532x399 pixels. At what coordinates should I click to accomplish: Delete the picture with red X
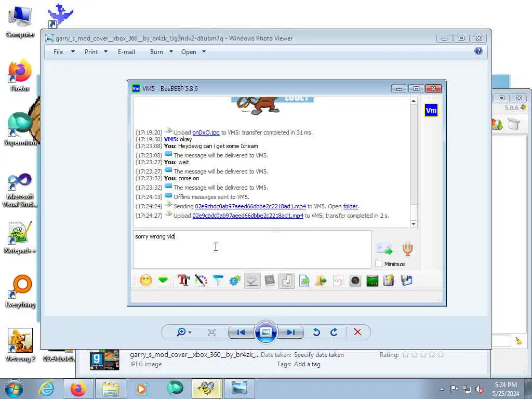click(357, 332)
